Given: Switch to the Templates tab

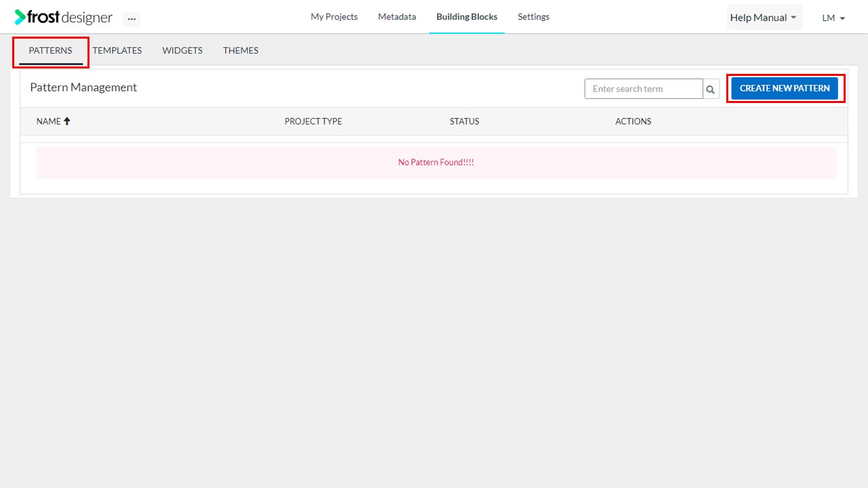Looking at the screenshot, I should 117,51.
